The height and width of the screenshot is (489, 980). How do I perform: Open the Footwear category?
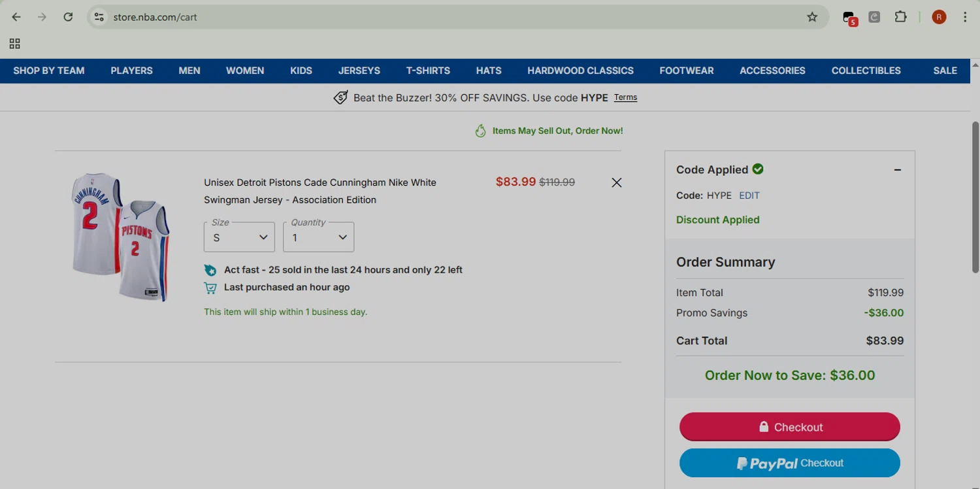(687, 71)
